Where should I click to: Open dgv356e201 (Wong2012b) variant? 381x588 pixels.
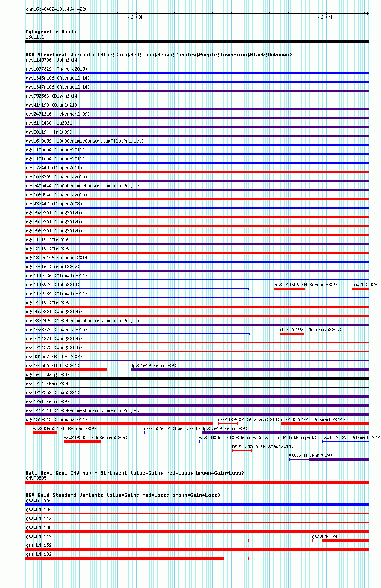click(54, 231)
